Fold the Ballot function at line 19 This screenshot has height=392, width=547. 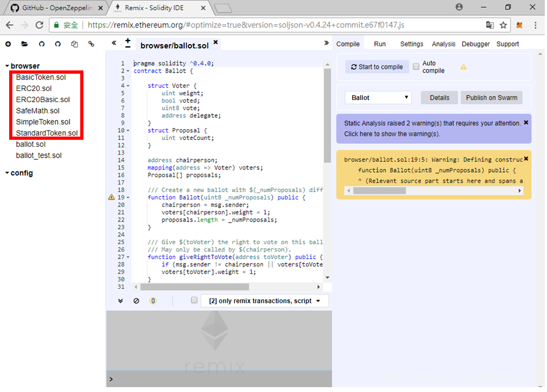(x=128, y=197)
